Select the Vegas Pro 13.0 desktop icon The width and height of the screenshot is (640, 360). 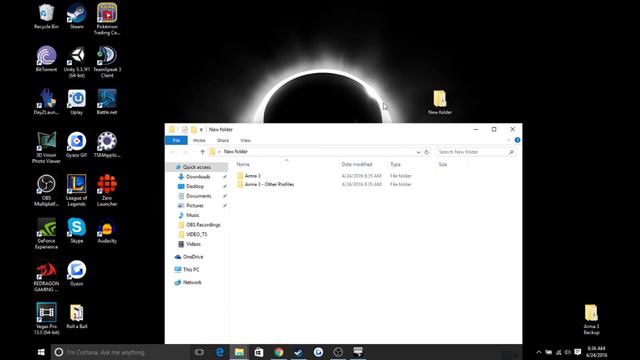(46, 319)
